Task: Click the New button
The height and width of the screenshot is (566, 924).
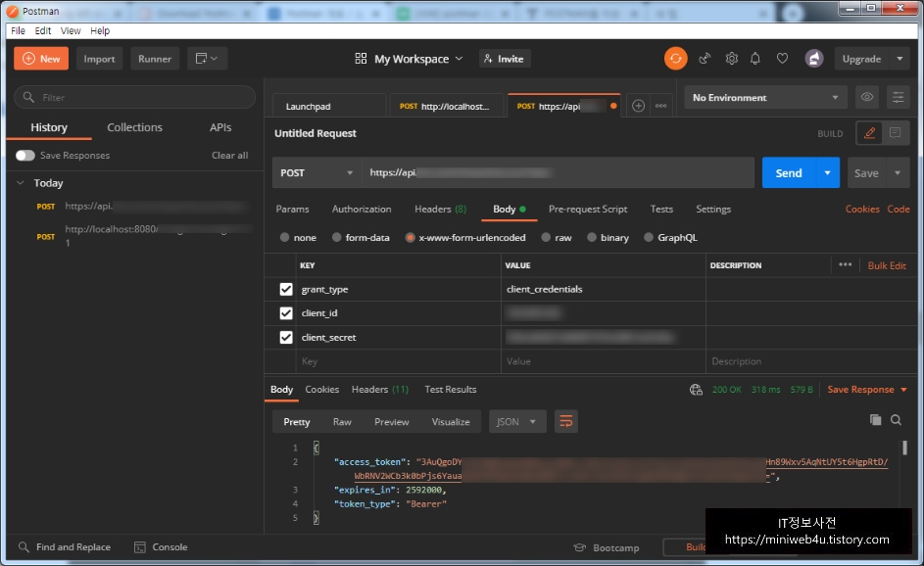Action: [41, 59]
